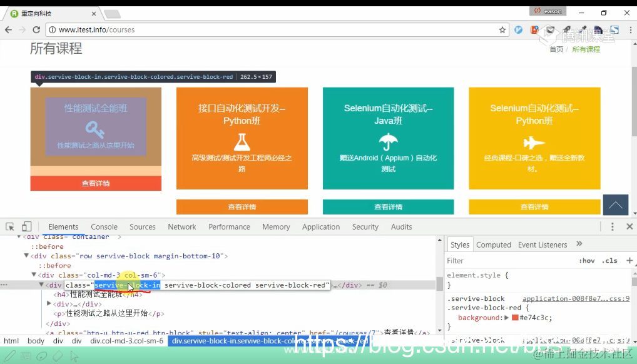637x364 pixels.
Task: Toggle the .cls class editor
Action: (x=609, y=261)
